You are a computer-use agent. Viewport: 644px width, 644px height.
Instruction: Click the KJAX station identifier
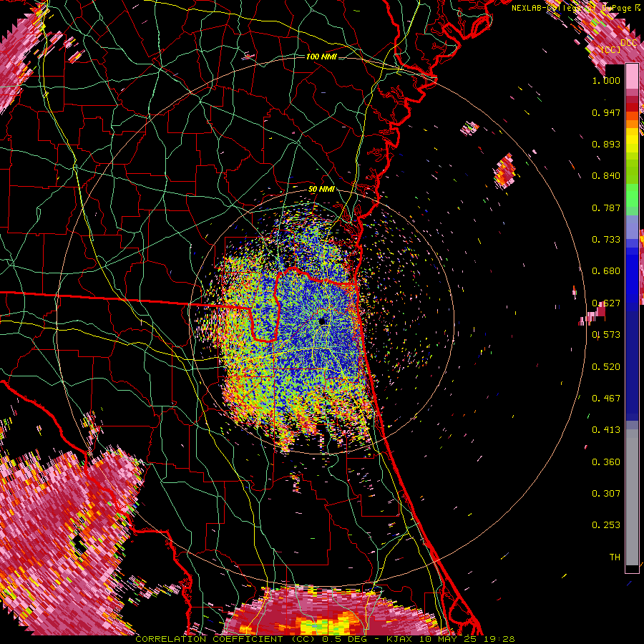pyautogui.click(x=400, y=639)
